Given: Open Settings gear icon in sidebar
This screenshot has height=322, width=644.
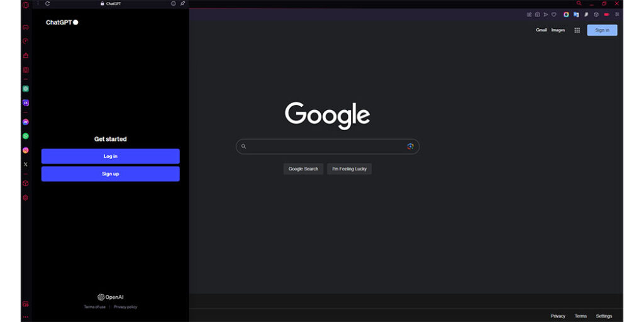Looking at the screenshot, I should [x=25, y=197].
